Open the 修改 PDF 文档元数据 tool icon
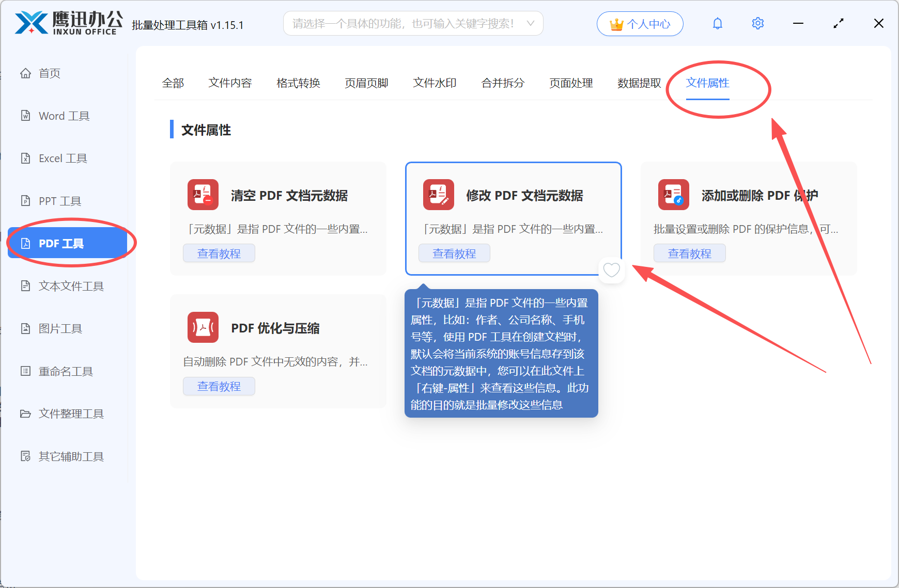Image resolution: width=899 pixels, height=588 pixels. pyautogui.click(x=438, y=195)
